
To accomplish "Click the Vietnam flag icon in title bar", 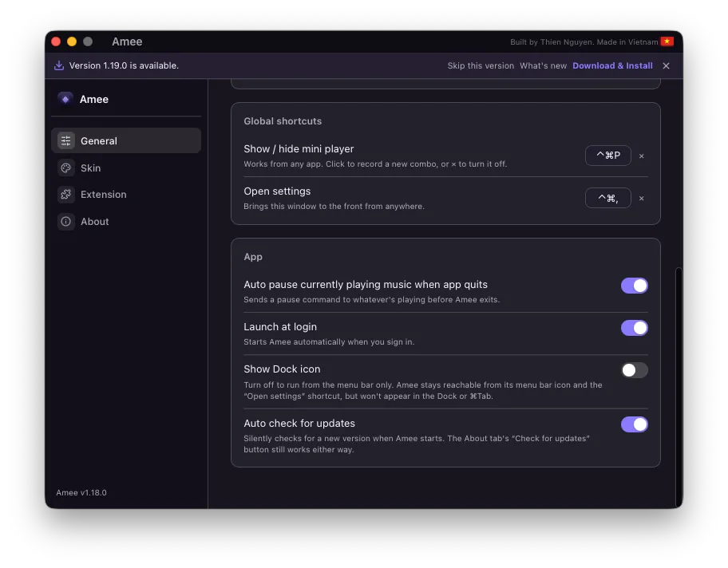I will tap(667, 41).
